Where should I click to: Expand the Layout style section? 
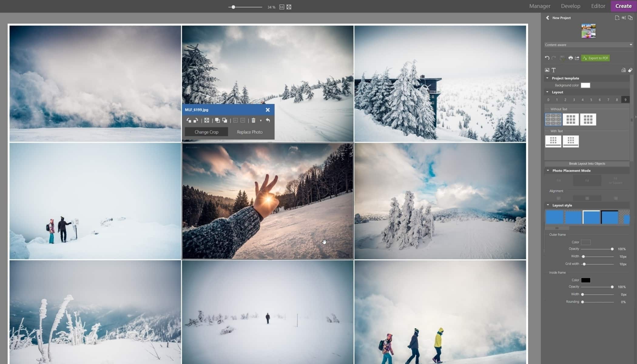(x=548, y=205)
